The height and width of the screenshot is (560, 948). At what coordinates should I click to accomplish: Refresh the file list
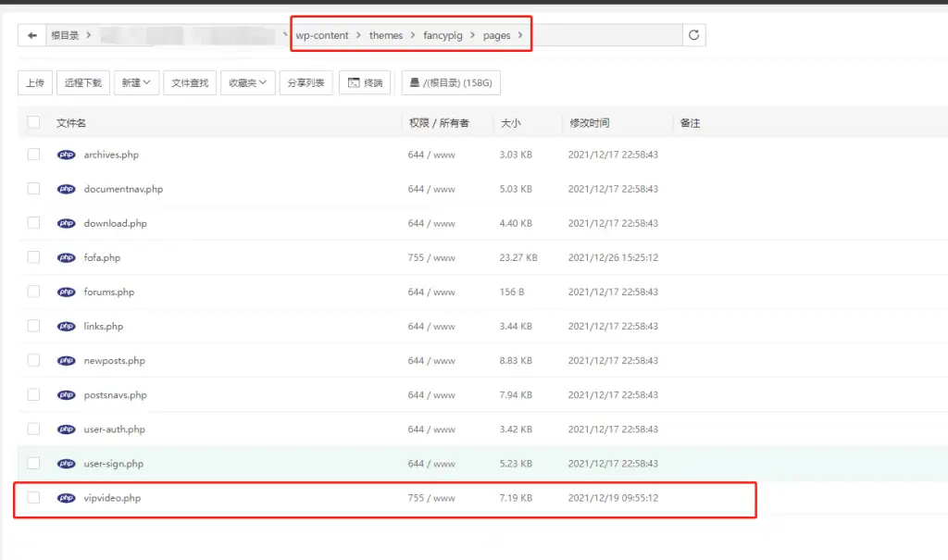coord(692,34)
